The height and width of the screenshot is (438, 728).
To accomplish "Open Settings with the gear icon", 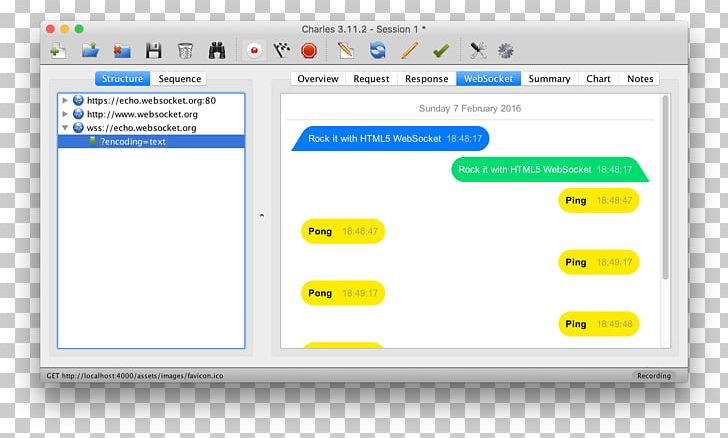I will 506,50.
